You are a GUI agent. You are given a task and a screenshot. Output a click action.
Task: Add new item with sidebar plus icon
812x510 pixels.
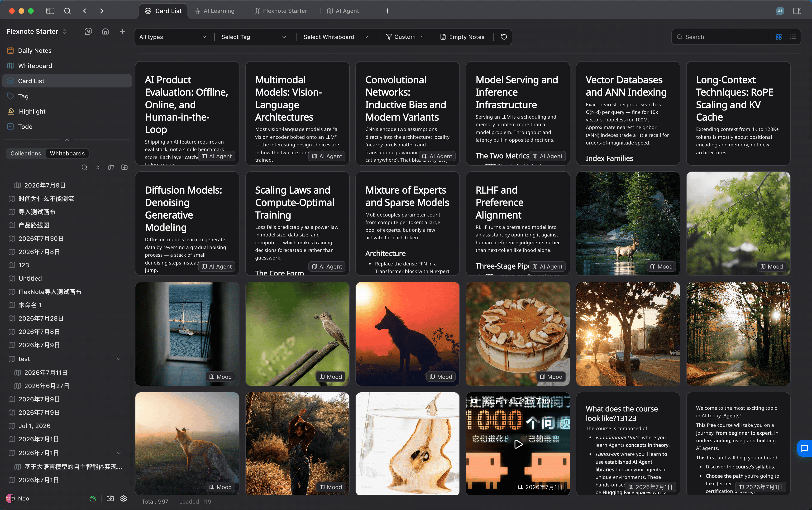[x=123, y=31]
